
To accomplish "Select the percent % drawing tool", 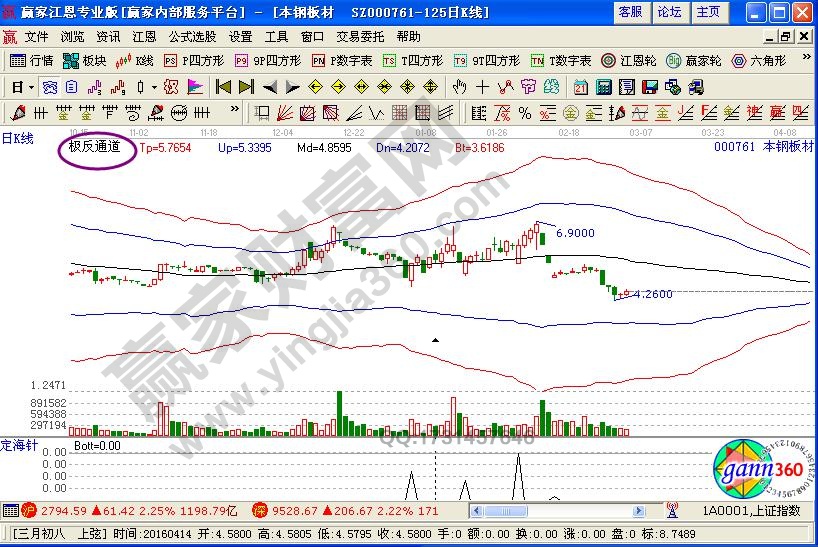I will point(525,113).
